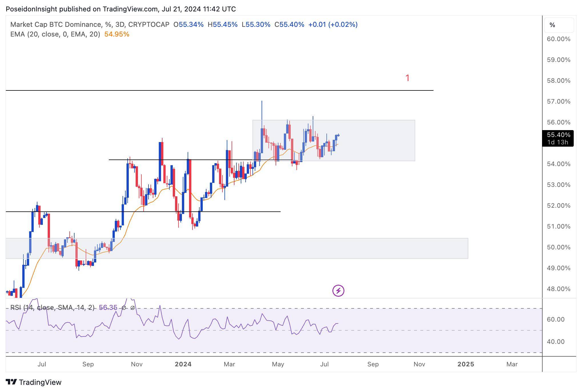The width and height of the screenshot is (582, 392).
Task: Select the red '1' label annotation
Action: tap(408, 78)
